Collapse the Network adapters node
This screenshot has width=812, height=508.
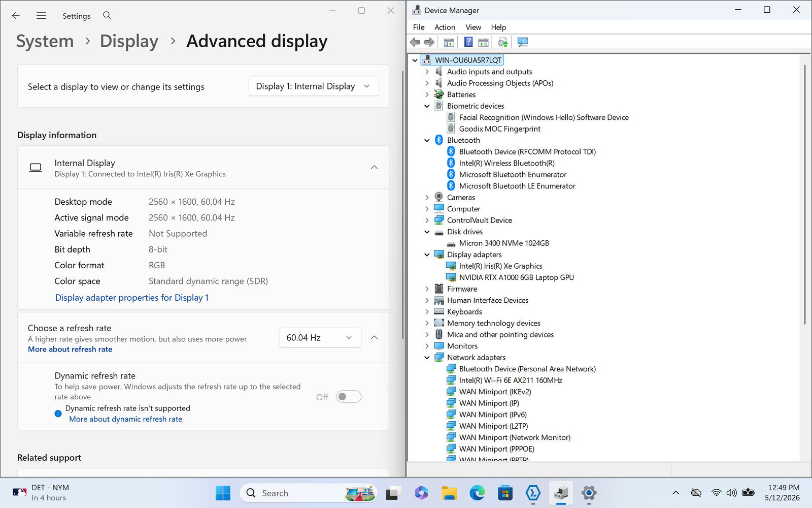point(427,358)
